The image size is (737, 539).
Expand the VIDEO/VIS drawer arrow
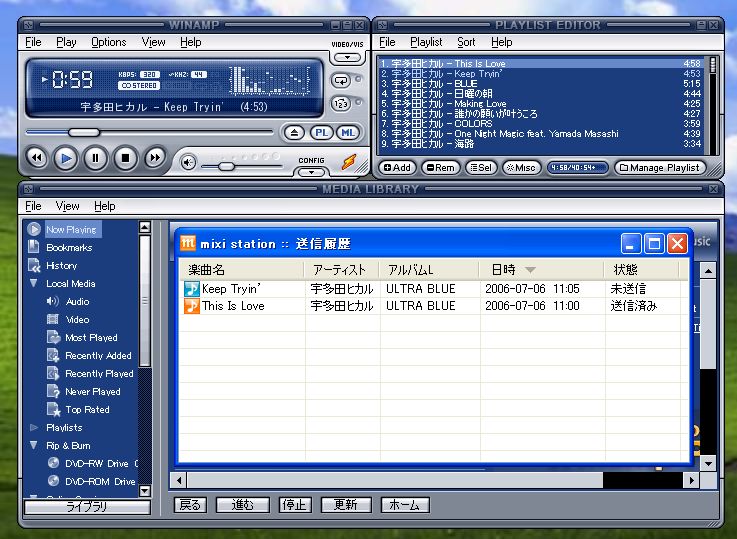pyautogui.click(x=347, y=57)
